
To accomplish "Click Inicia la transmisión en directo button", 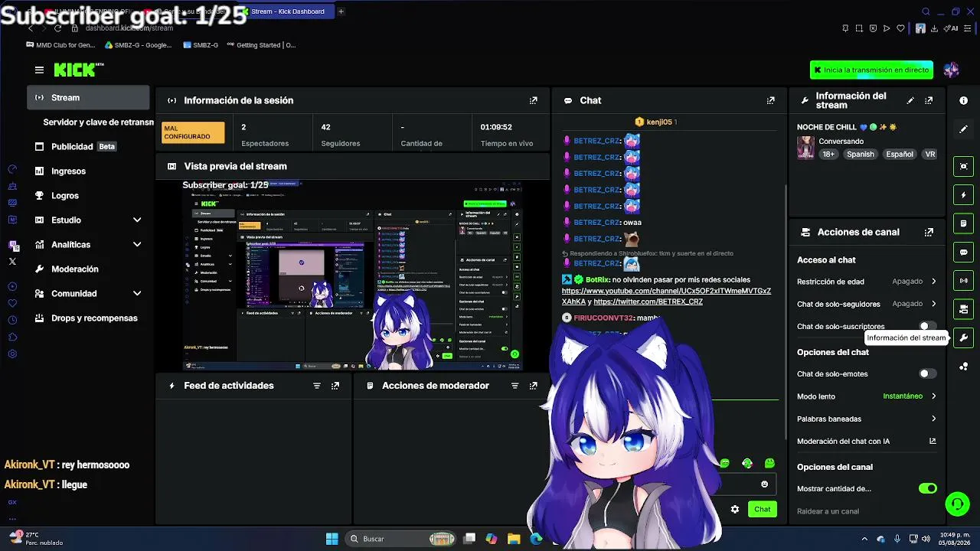I will (871, 70).
